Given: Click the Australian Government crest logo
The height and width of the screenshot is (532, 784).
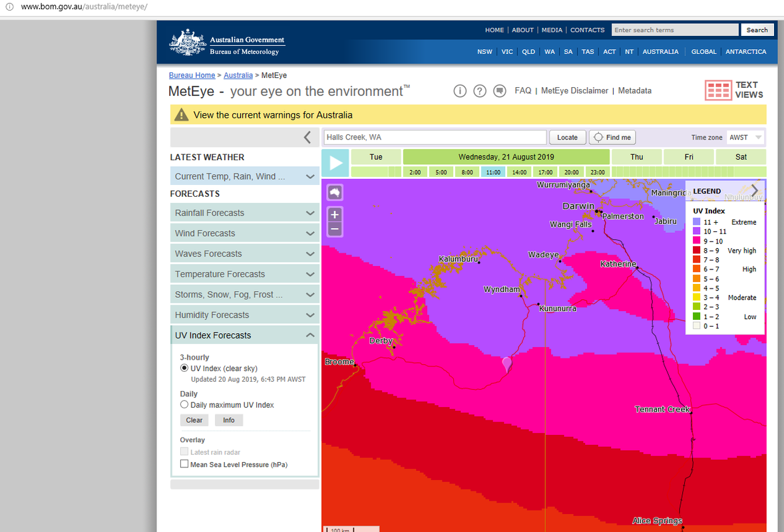Looking at the screenshot, I should (188, 42).
